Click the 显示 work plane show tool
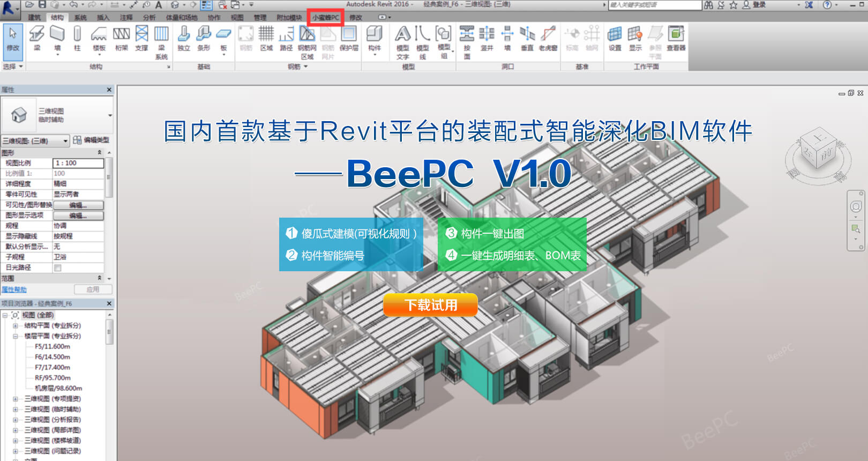Image resolution: width=868 pixels, height=461 pixels. 635,39
